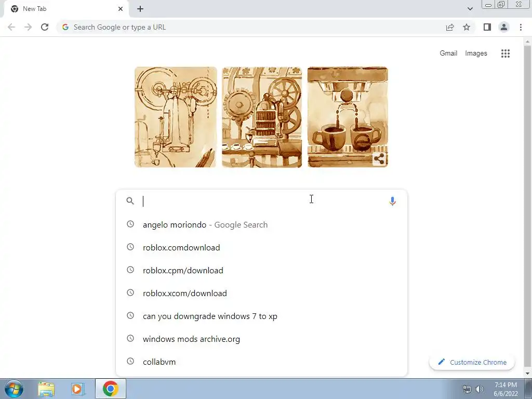This screenshot has width=532, height=399.
Task: Open Chrome's three-dot menu
Action: pos(521,27)
